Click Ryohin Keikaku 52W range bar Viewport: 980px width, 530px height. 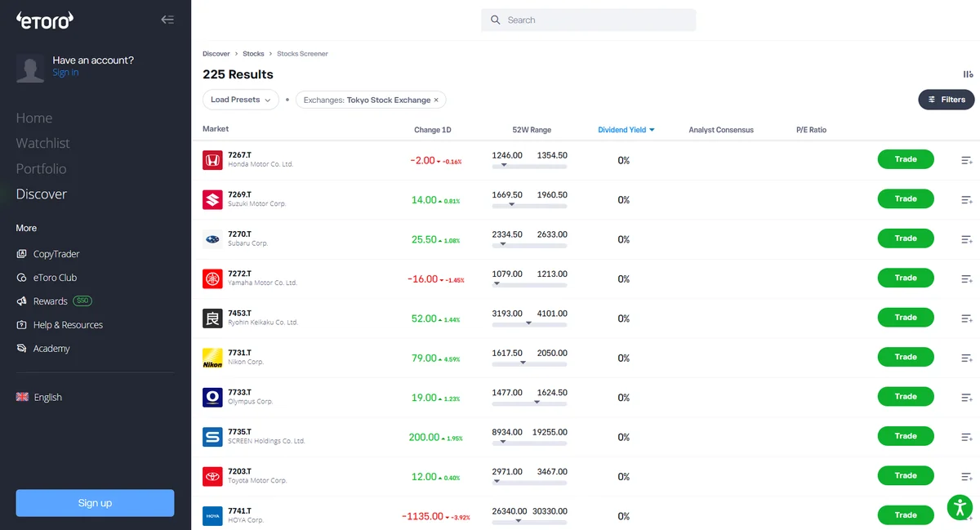[x=529, y=324]
